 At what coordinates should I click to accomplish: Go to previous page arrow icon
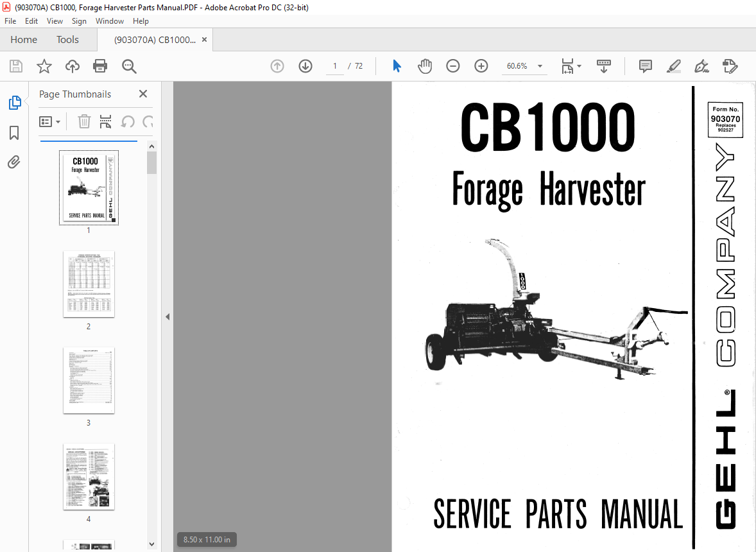point(277,66)
